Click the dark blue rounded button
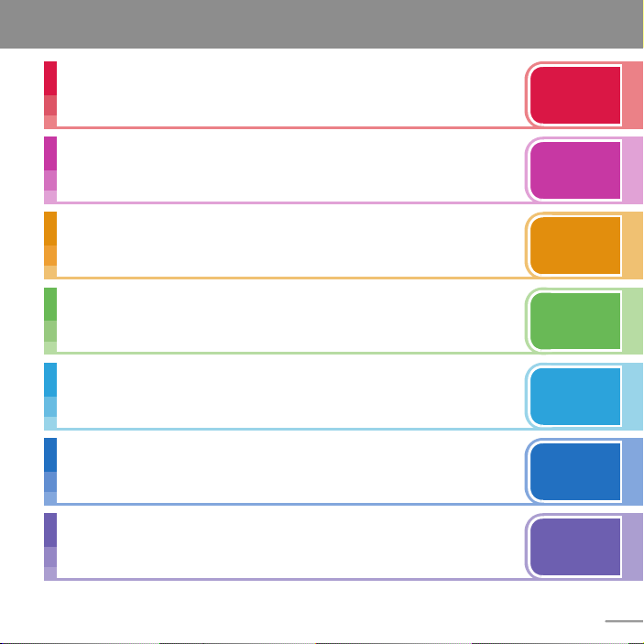Image resolution: width=644 pixels, height=644 pixels. (575, 472)
